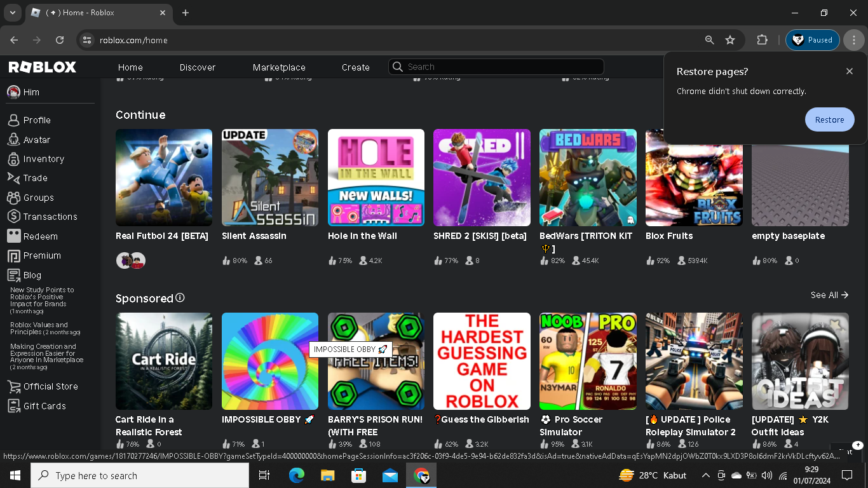The height and width of the screenshot is (488, 868).
Task: Click See All for Sponsored
Action: 829,295
